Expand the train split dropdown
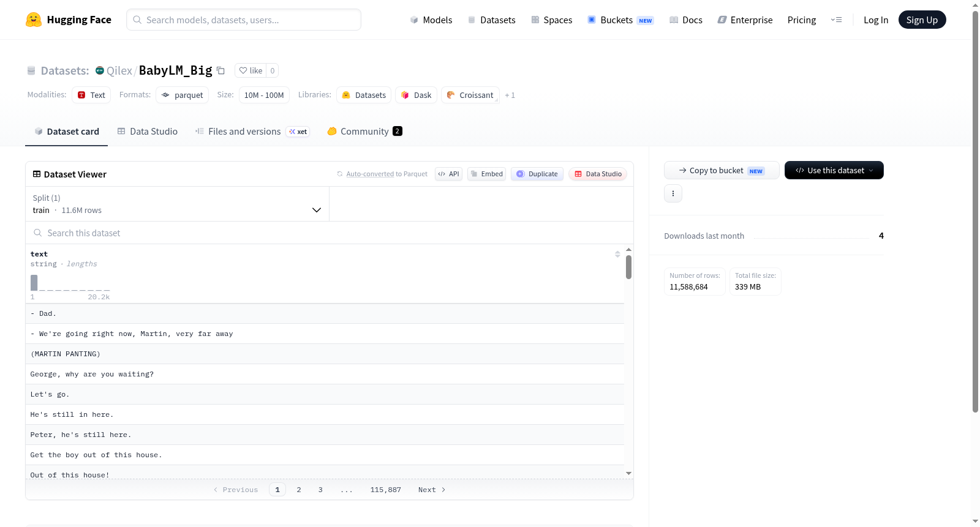The height and width of the screenshot is (527, 980). 177,204
